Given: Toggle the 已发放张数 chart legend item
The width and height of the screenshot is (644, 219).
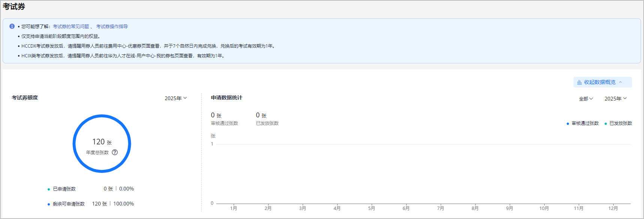Looking at the screenshot, I should click(x=618, y=123).
